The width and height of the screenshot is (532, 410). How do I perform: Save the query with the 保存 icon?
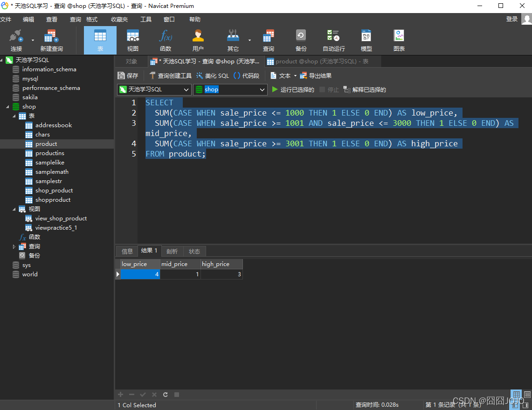[x=128, y=75]
